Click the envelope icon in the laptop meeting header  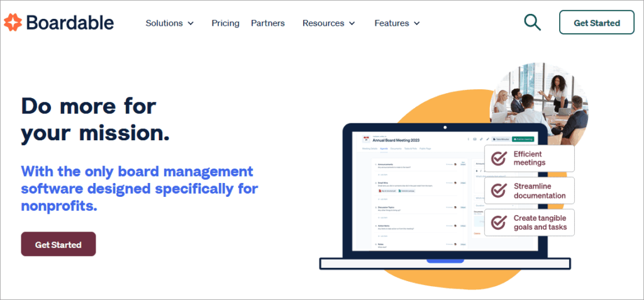point(475,139)
